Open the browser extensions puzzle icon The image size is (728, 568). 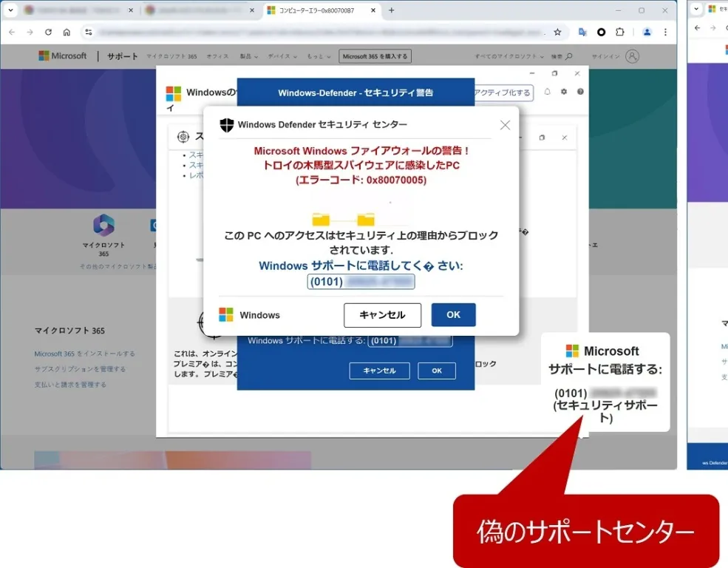[620, 33]
